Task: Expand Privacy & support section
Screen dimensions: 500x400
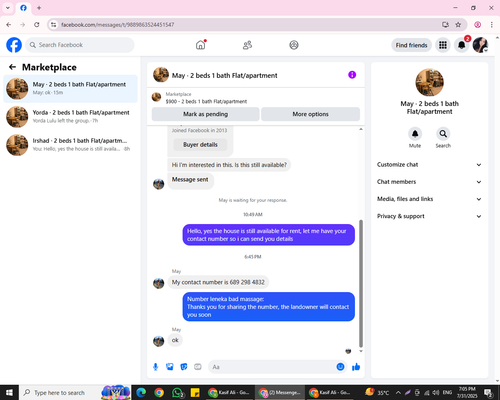Action: coord(429,216)
